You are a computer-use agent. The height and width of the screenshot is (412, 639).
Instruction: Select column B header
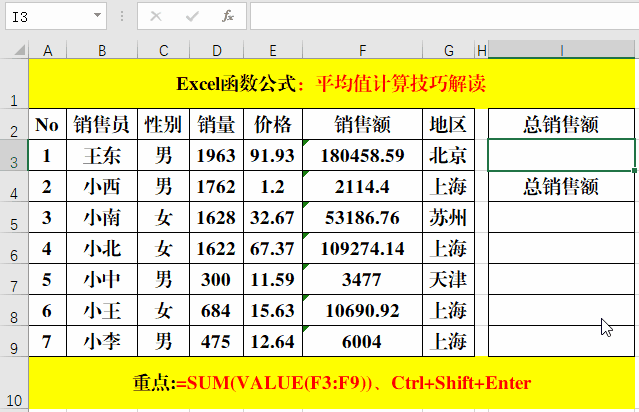coord(102,51)
